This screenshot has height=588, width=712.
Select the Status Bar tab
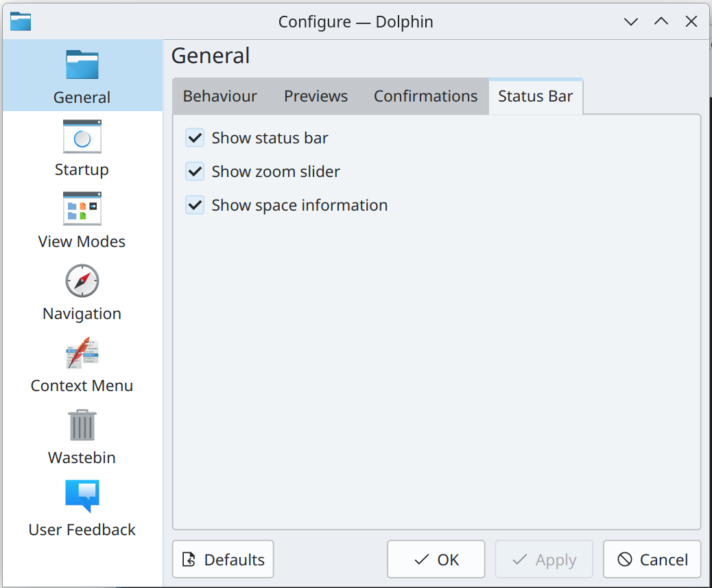[535, 97]
